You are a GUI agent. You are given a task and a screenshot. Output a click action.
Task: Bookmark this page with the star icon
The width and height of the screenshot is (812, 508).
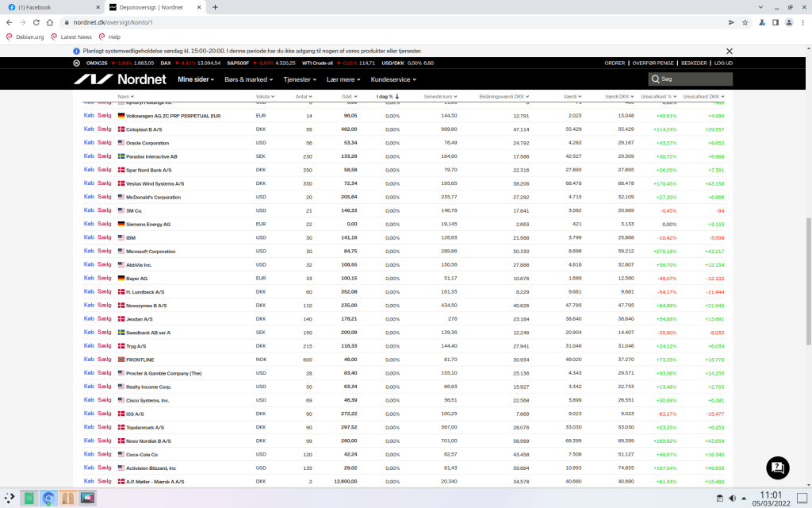pos(745,22)
